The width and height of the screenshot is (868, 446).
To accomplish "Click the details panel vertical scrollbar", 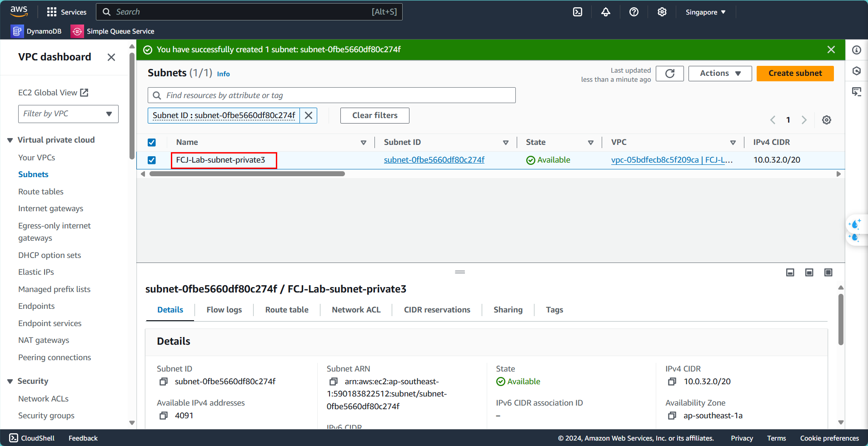I will coord(841,319).
